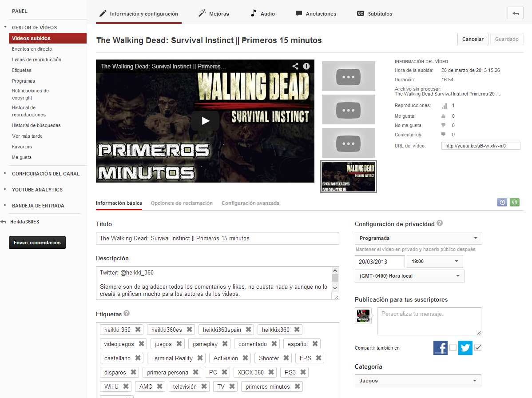Click the Twitter share icon
Viewport: 532px width, 398px height.
pyautogui.click(x=465, y=348)
